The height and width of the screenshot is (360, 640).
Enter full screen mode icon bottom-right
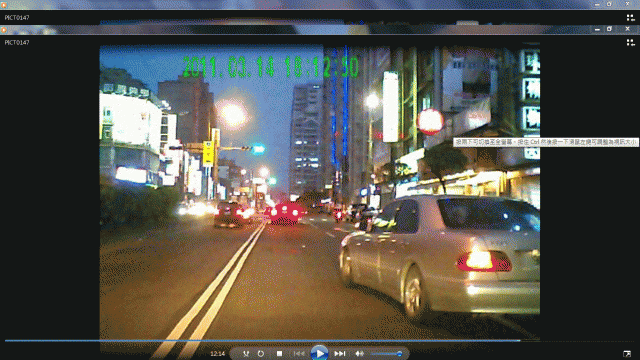(x=627, y=353)
